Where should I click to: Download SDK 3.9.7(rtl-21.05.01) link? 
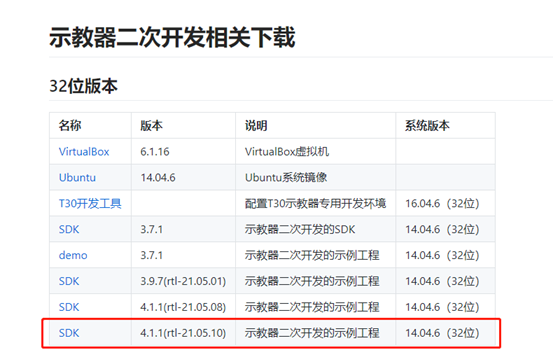tap(69, 281)
